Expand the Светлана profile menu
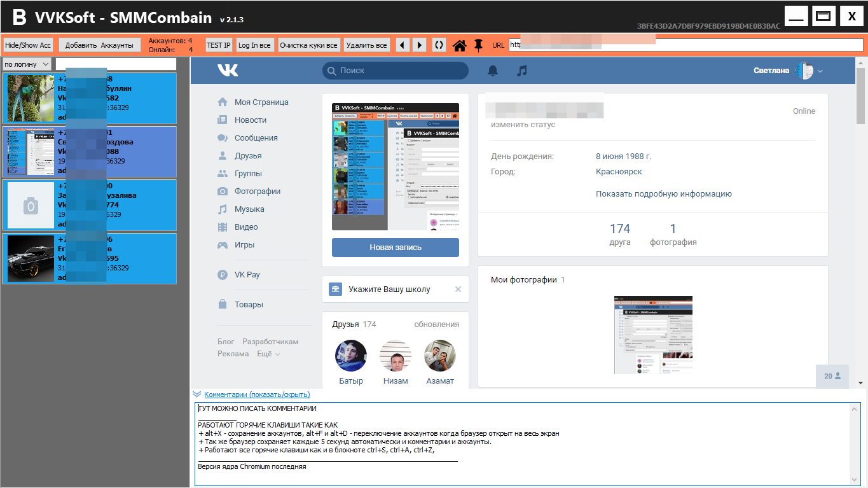Image resolution: width=868 pixels, height=488 pixels. click(820, 71)
